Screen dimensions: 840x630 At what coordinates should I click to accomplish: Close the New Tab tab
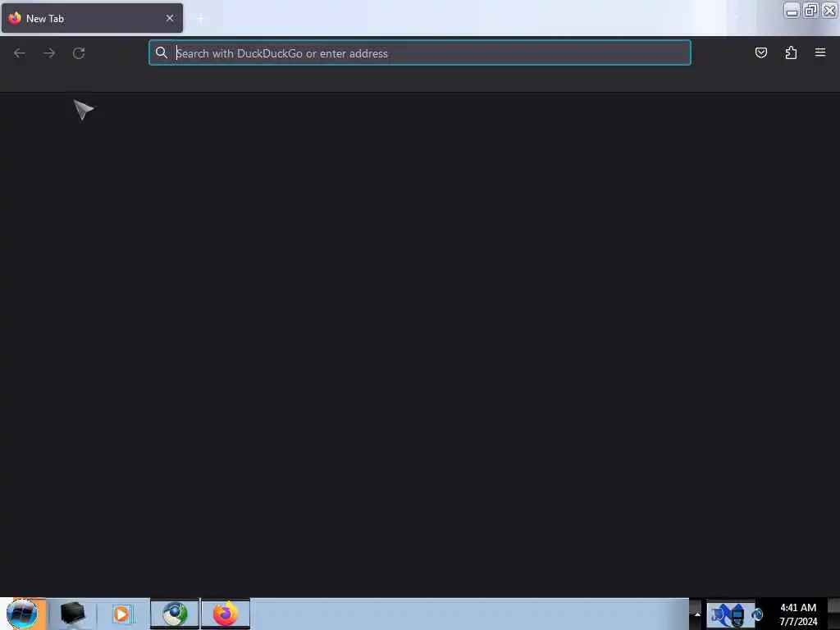coord(170,18)
